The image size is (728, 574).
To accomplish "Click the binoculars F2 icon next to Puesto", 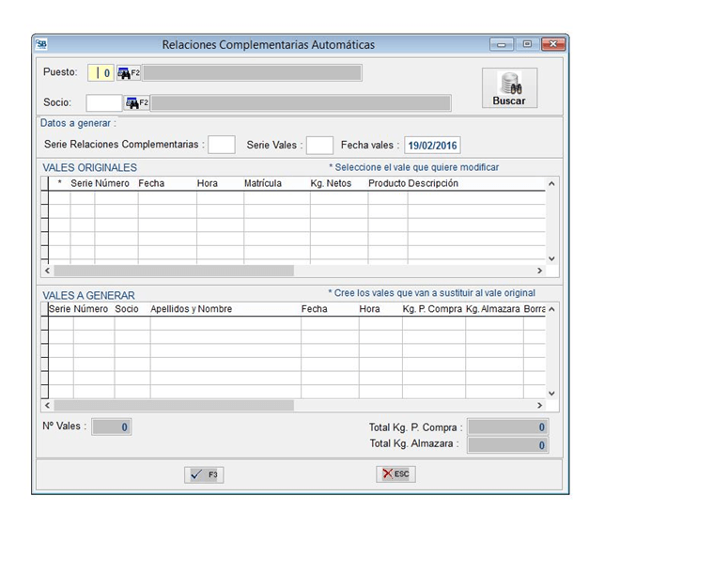I will (129, 72).
